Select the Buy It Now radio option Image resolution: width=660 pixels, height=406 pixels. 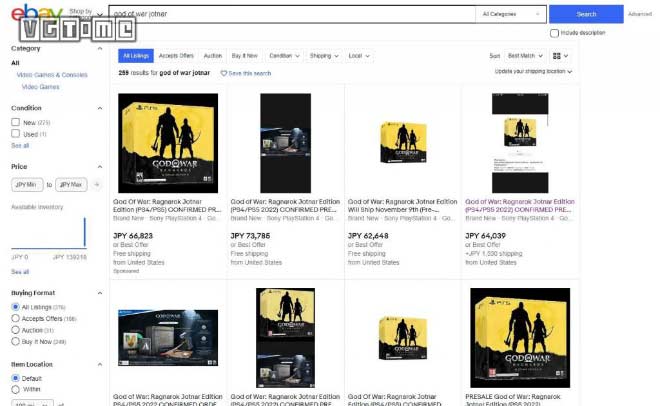(x=16, y=341)
